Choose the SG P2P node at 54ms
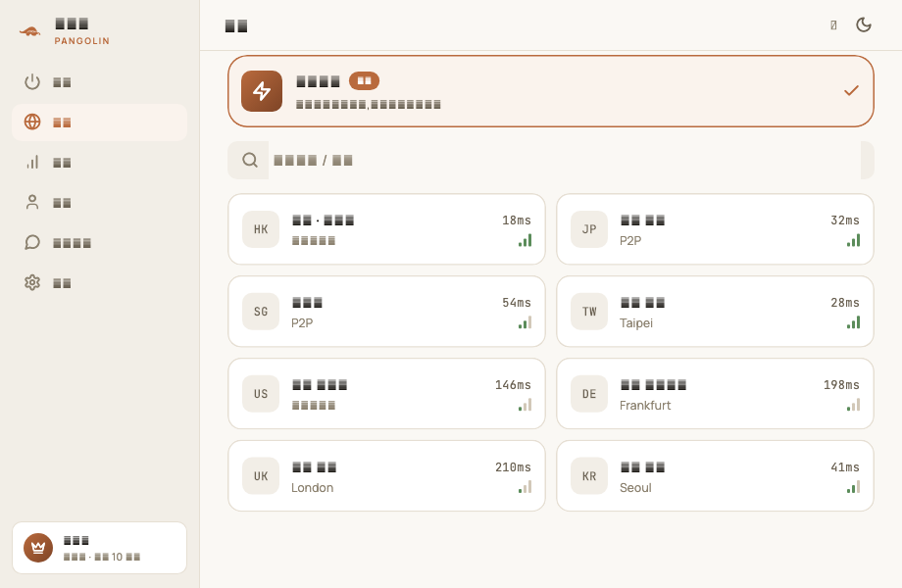 pyautogui.click(x=386, y=312)
